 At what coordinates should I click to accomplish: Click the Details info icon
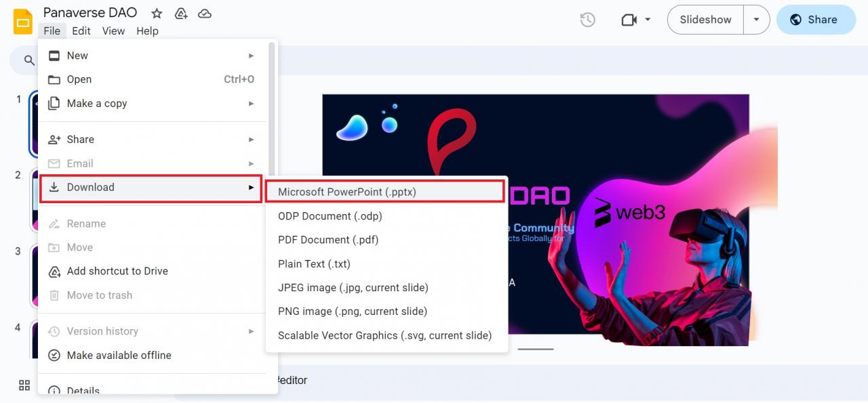(54, 390)
